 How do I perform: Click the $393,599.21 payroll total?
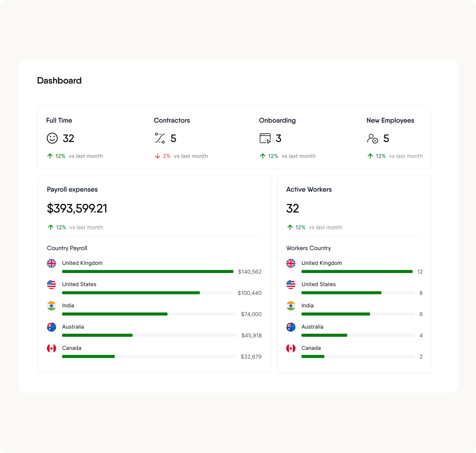point(77,208)
